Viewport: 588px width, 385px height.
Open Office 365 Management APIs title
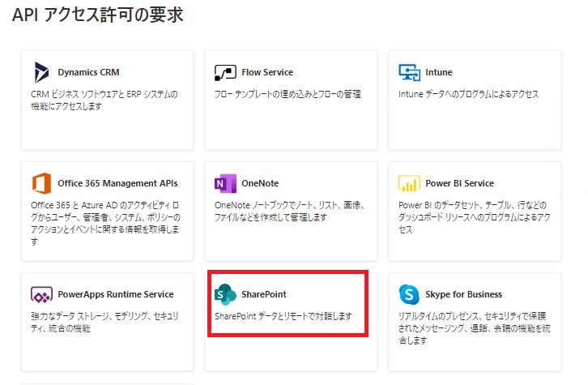click(117, 183)
